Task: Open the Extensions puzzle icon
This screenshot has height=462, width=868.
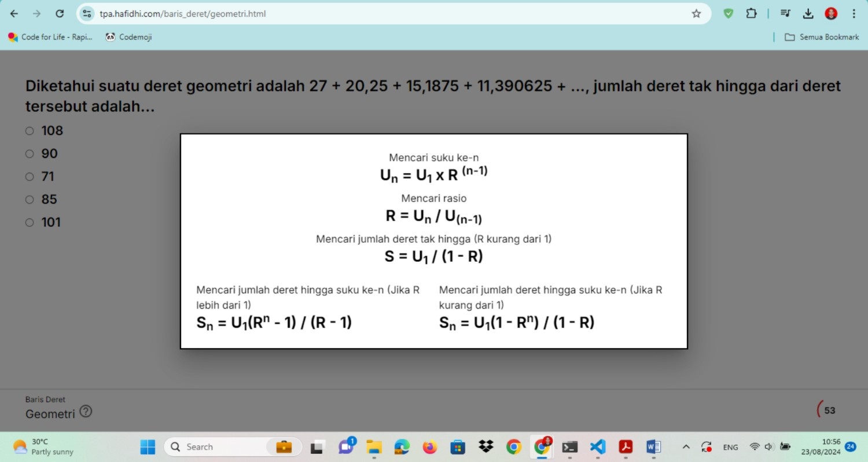Action: pyautogui.click(x=751, y=14)
